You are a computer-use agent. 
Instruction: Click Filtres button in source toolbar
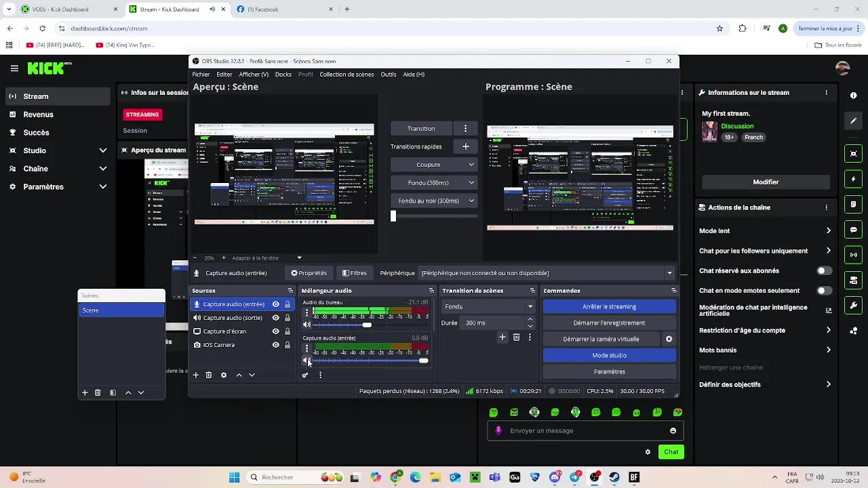(355, 273)
